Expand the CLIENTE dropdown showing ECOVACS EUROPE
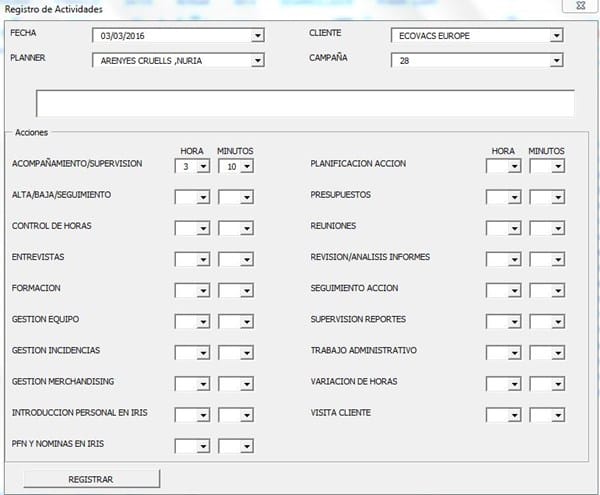The width and height of the screenshot is (600, 495). (x=557, y=36)
